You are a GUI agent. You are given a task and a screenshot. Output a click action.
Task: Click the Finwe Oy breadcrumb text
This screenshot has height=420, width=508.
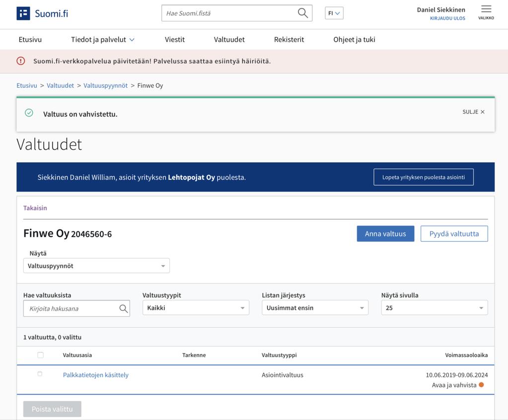150,85
